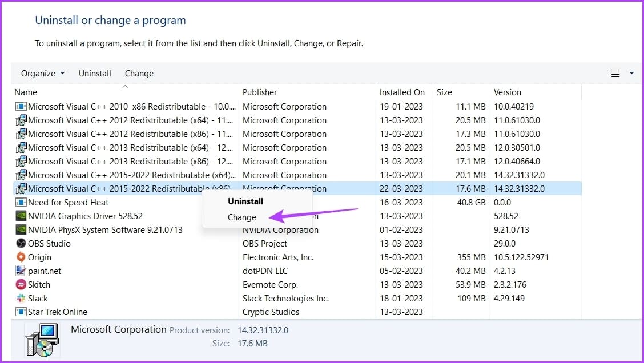
Task: Click the 05-02-2023 installed date
Action: (x=401, y=271)
